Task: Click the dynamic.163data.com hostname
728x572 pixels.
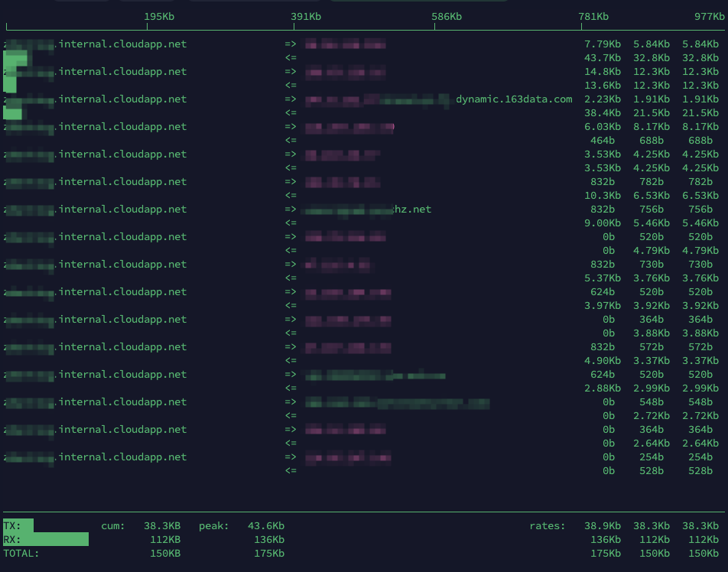Action: click(x=513, y=99)
